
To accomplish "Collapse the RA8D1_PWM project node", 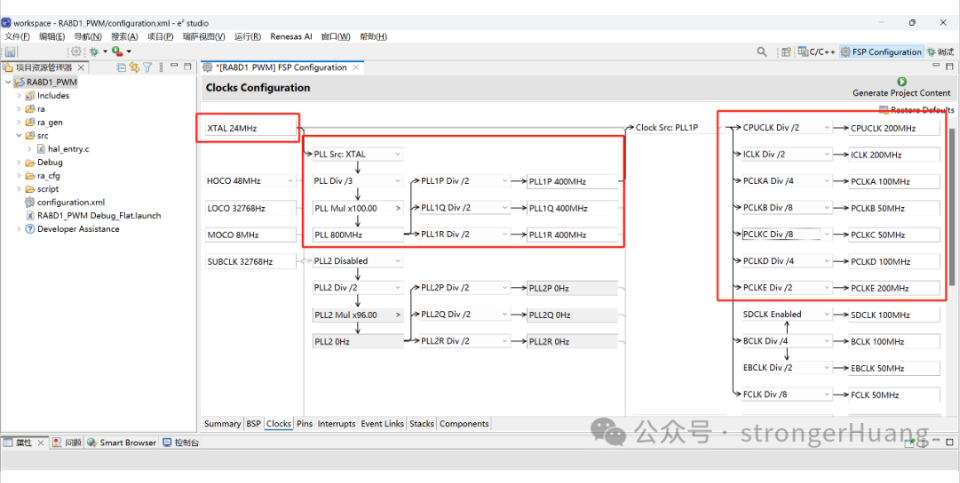I will (x=7, y=82).
